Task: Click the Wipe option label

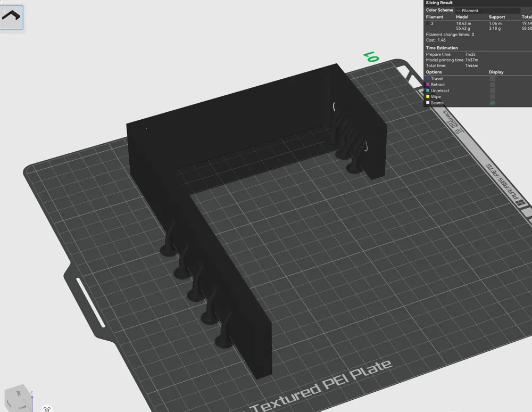Action: 436,97
